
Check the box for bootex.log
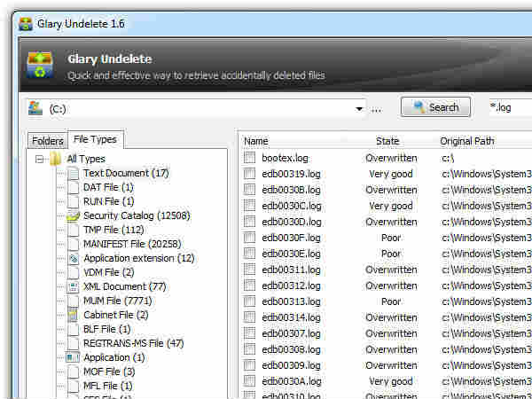[x=250, y=158]
